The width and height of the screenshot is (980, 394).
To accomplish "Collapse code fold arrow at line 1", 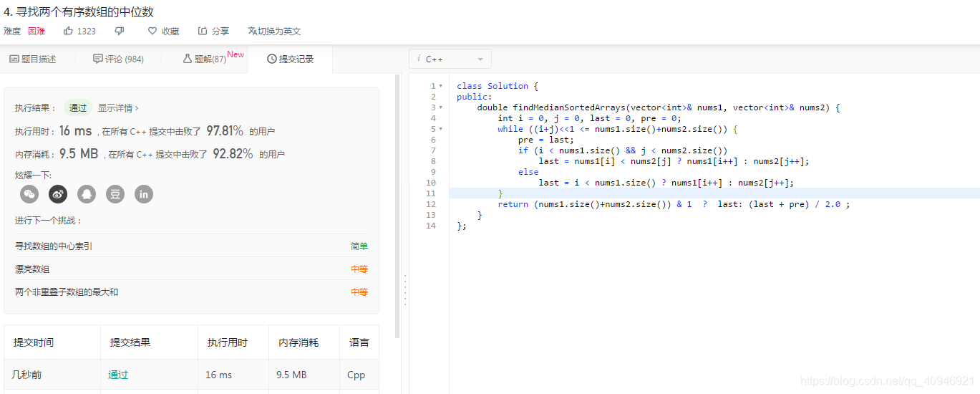I will [441, 86].
